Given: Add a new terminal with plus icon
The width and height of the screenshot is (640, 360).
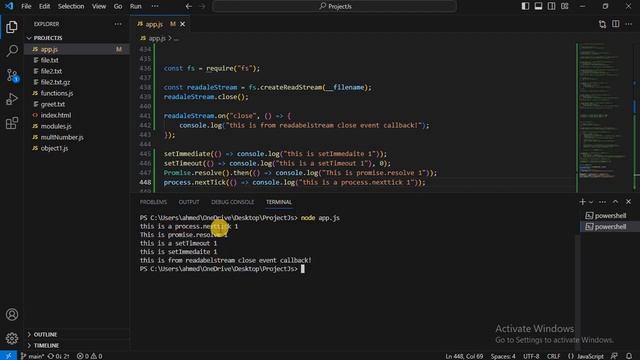Looking at the screenshot, I should (x=582, y=202).
